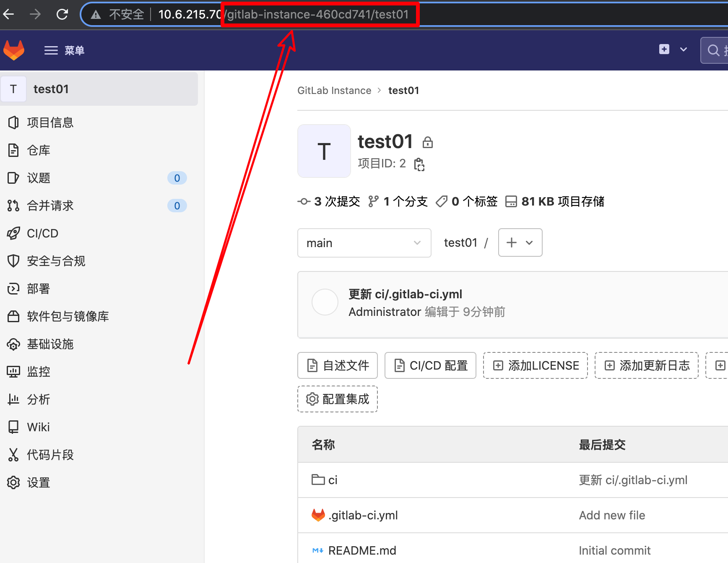Expand the chevron beside the header plus icon
This screenshot has width=728, height=563.
[684, 50]
